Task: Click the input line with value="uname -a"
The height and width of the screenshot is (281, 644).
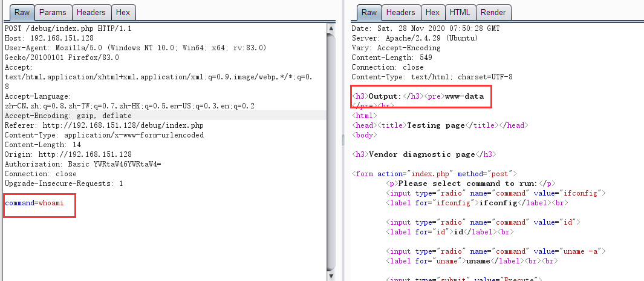Action: pyautogui.click(x=496, y=251)
